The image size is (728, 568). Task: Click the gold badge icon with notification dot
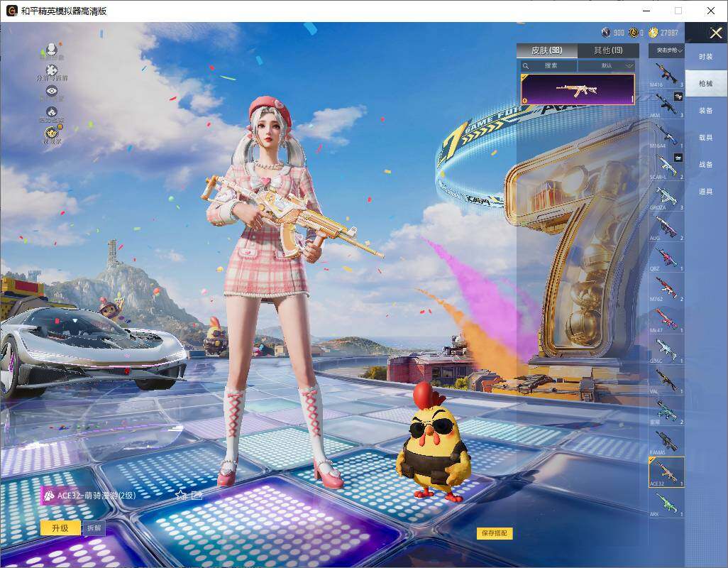click(x=52, y=133)
